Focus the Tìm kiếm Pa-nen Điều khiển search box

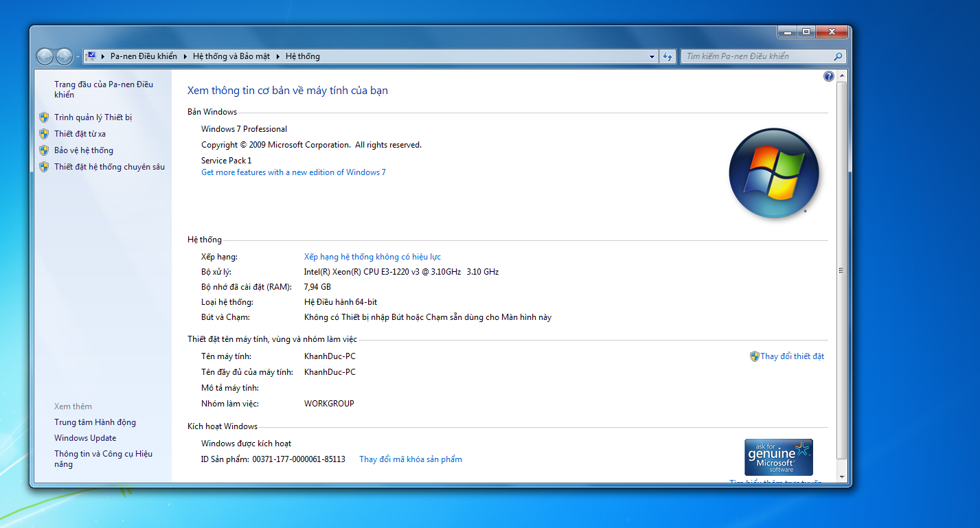(x=763, y=56)
